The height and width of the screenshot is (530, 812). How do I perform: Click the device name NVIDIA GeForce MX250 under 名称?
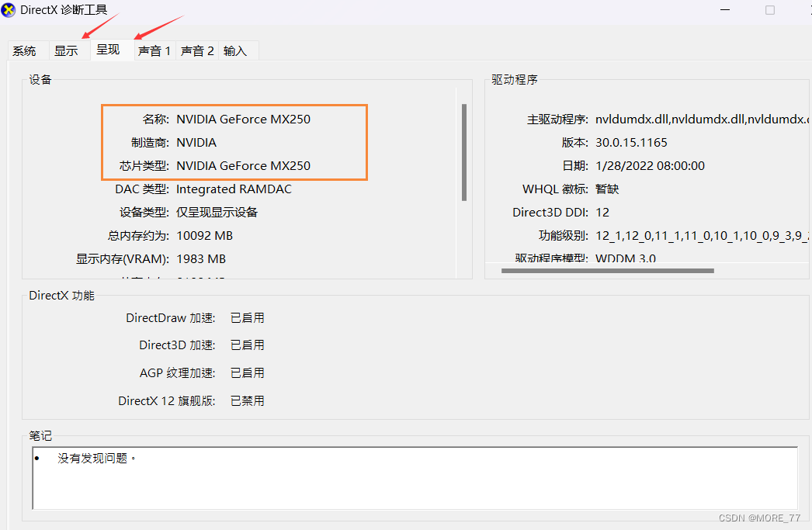pos(244,119)
